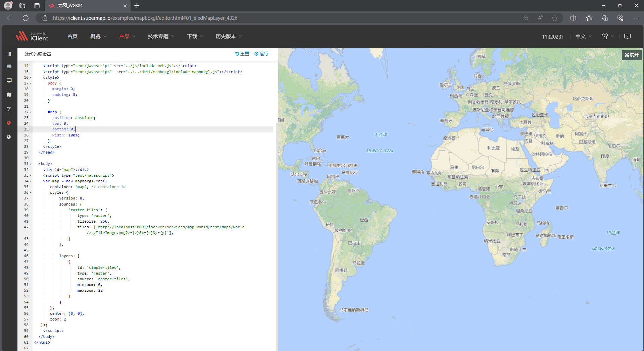Click code line 'tileSize: 256,'

[93, 222]
